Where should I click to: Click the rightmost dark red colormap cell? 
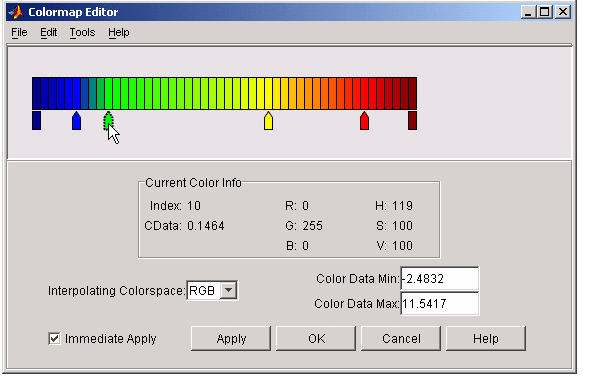(413, 93)
